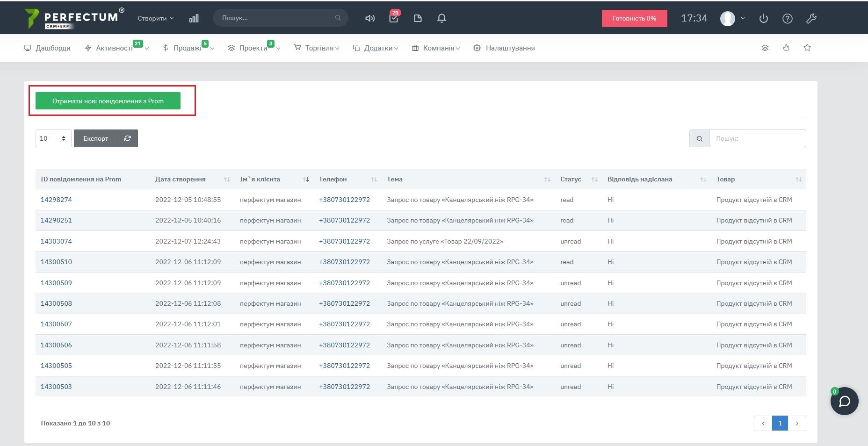Click Отримати нові повідомлення з Prom button

click(108, 101)
